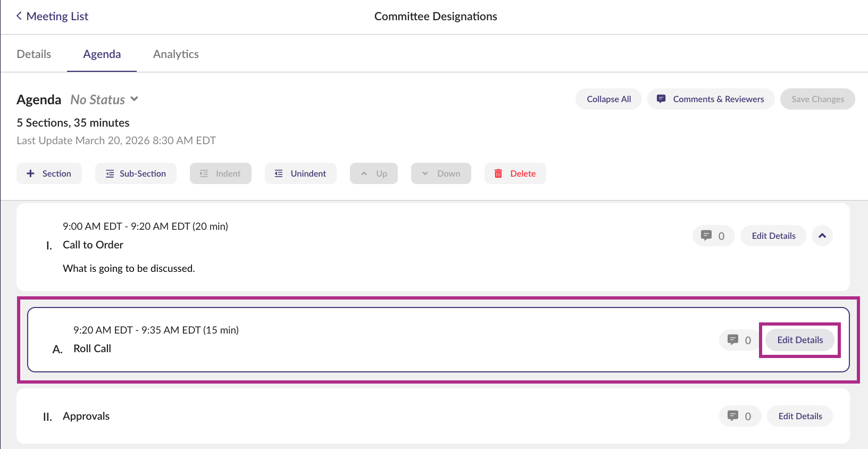This screenshot has width=868, height=449.
Task: Unindent the selected agenda item
Action: click(x=301, y=173)
